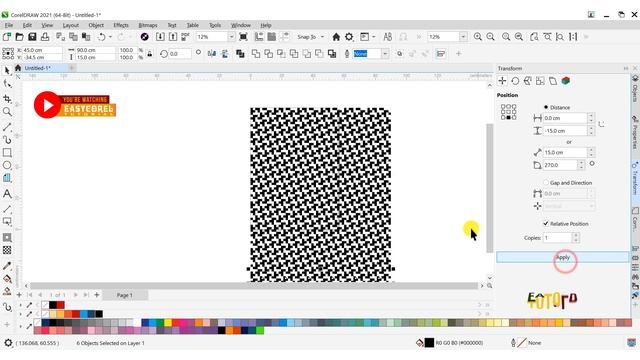Click the Welcome screen home icon
The width and height of the screenshot is (640, 360).
coord(336,37)
